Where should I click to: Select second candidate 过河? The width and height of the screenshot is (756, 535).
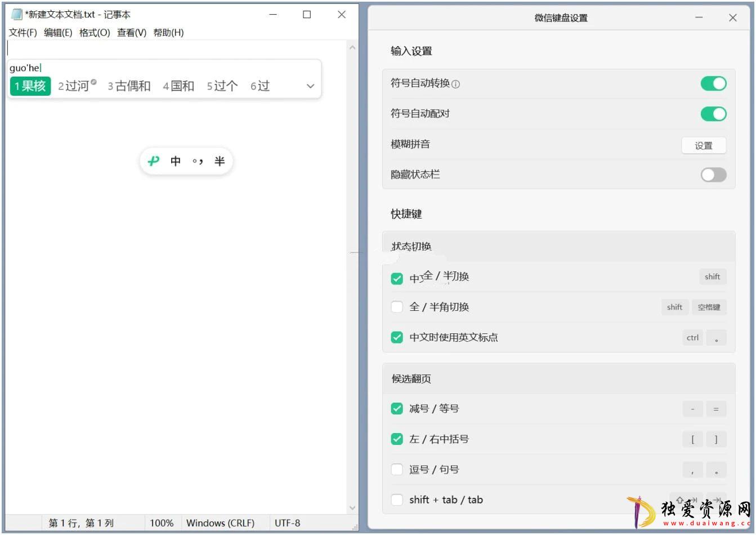74,86
